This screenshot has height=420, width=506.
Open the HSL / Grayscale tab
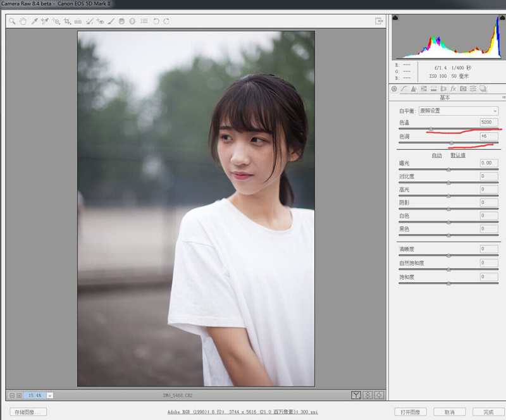coord(424,89)
